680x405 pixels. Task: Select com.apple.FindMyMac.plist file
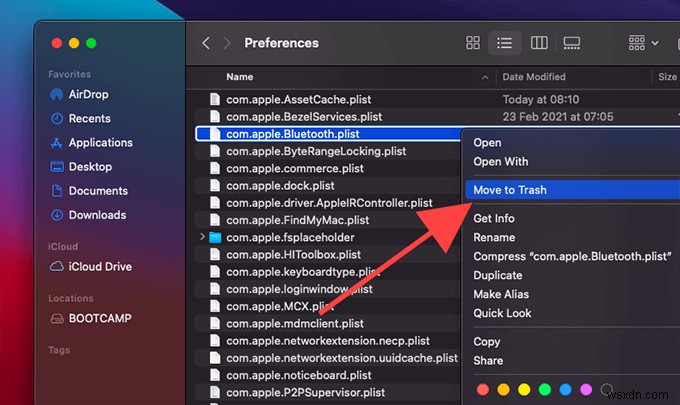(x=298, y=220)
